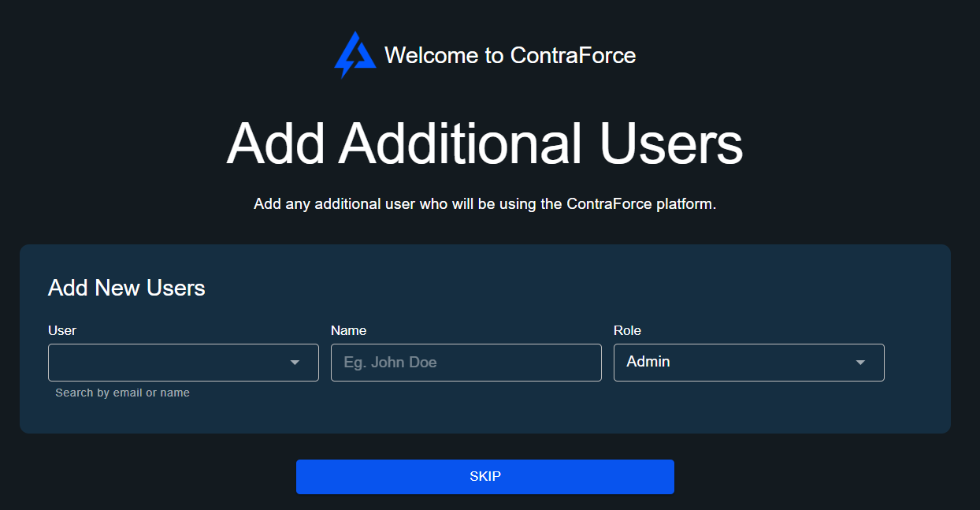Focus the Name input field
980x510 pixels.
tap(466, 363)
